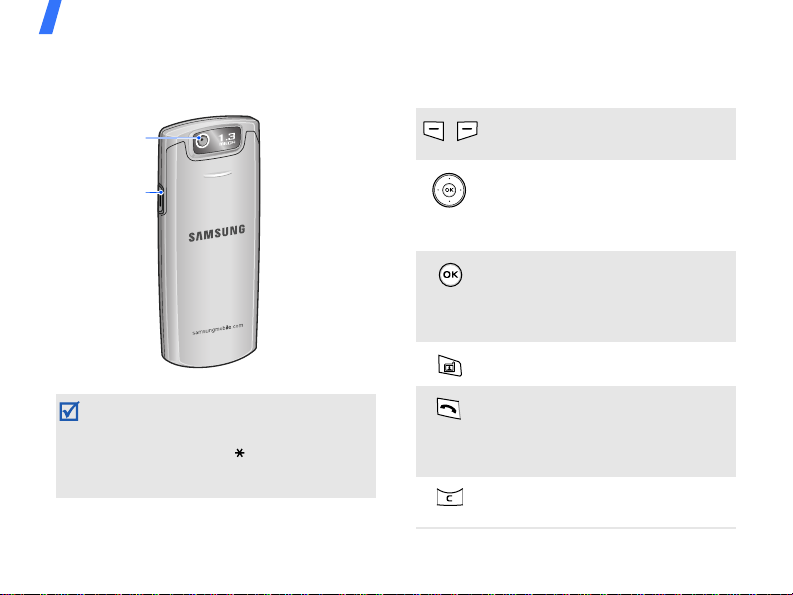
Task: Click the right soft key icon
Action: [x=467, y=131]
